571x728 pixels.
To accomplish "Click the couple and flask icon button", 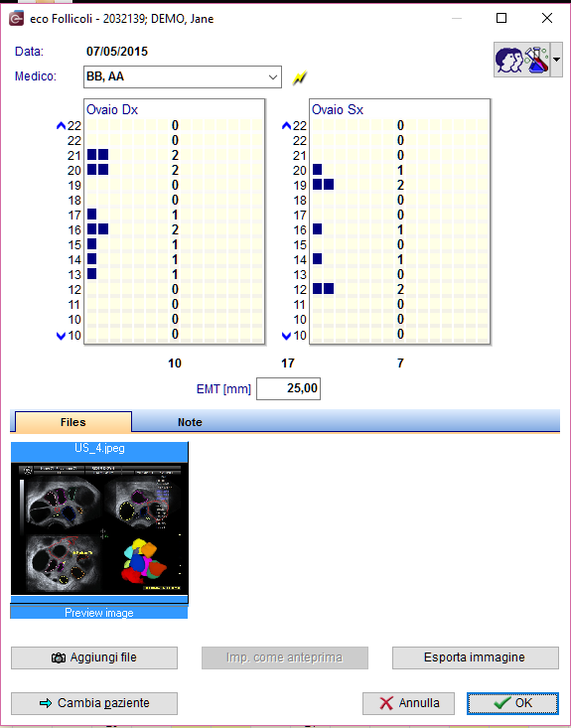I will tap(521, 60).
